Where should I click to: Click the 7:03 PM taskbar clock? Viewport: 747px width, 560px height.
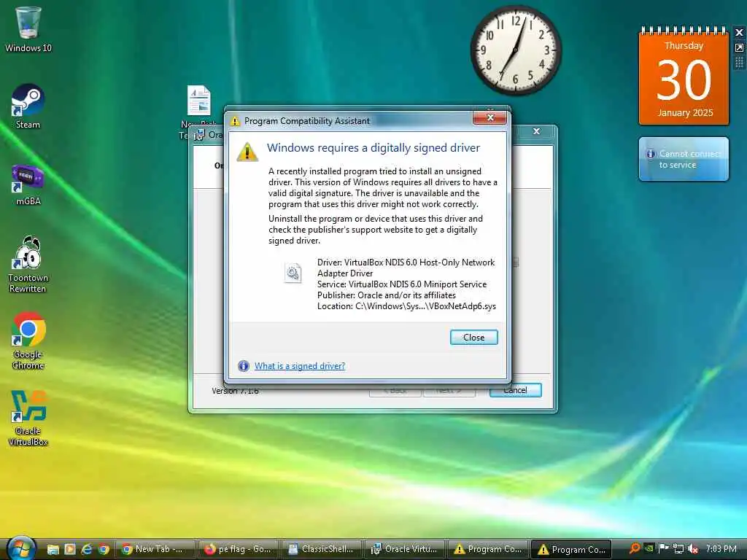click(721, 548)
